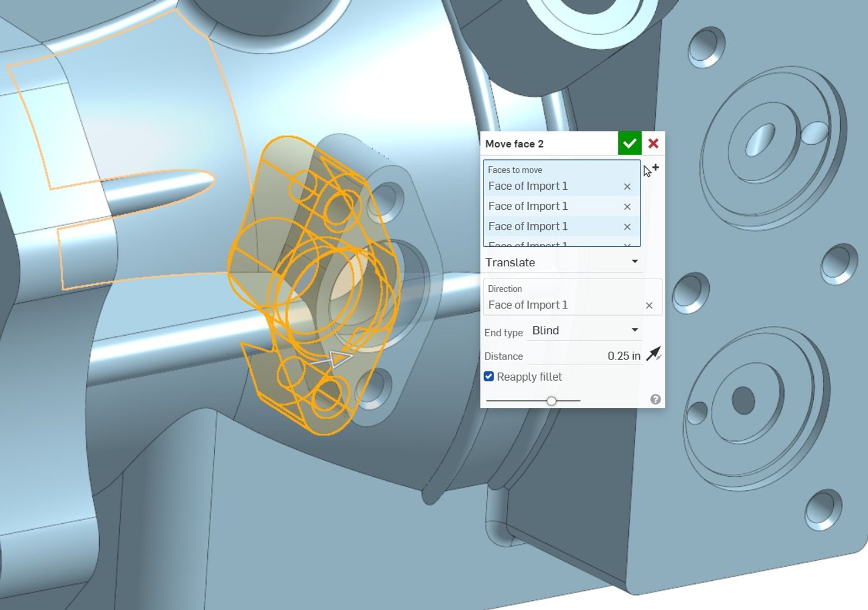Remove the second Face of Import 1 entry
Screen dimensions: 868x610
627,206
